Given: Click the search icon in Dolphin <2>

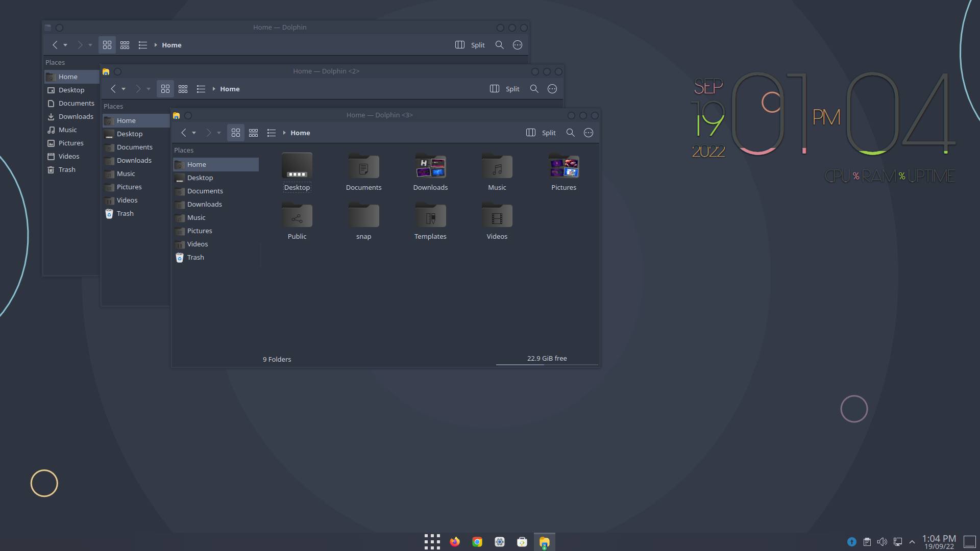Looking at the screenshot, I should coord(534,89).
